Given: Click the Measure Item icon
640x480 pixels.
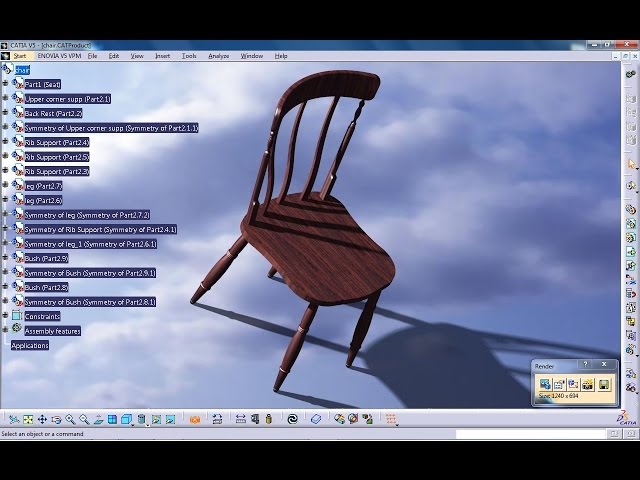Looking at the screenshot, I should (255, 419).
